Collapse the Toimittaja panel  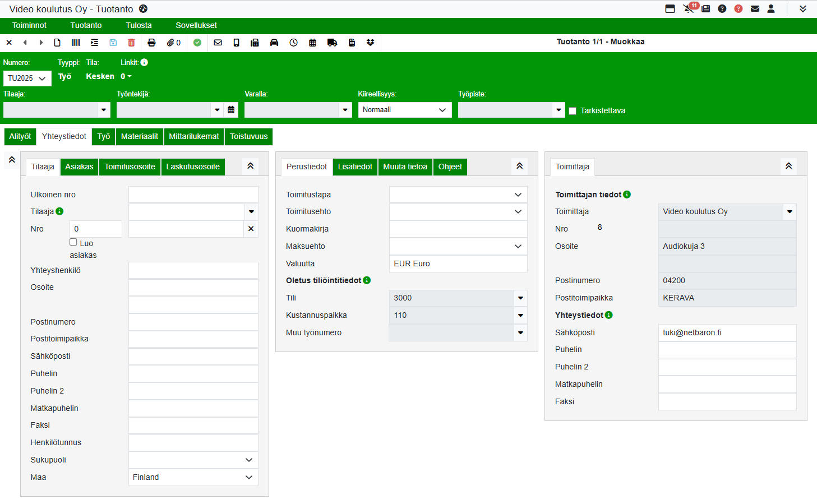tap(788, 166)
